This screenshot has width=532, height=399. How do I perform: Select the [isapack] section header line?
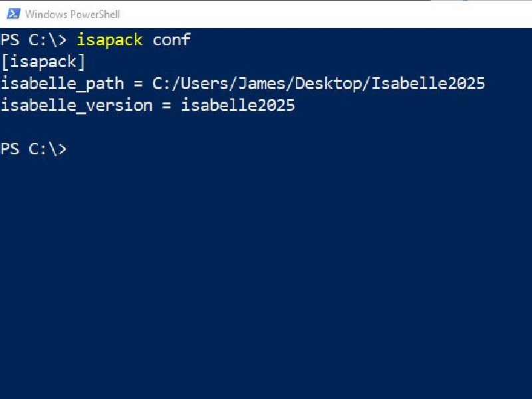point(43,62)
